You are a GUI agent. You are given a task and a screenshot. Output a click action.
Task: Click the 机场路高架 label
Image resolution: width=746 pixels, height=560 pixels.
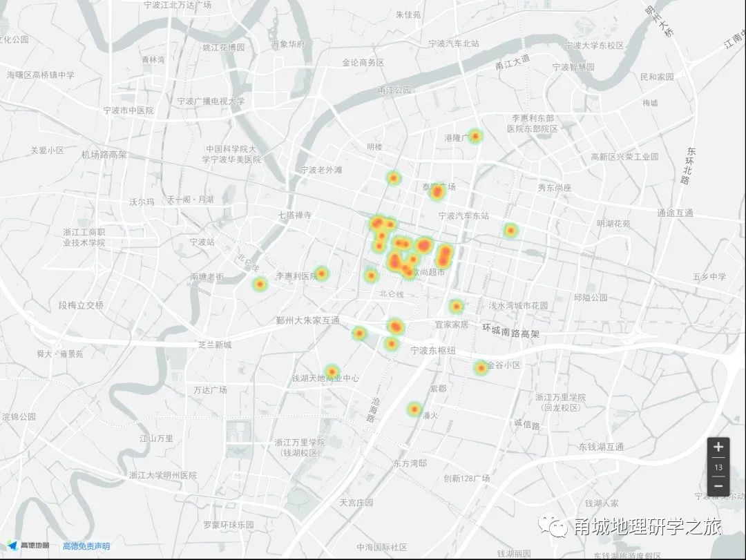coord(104,155)
